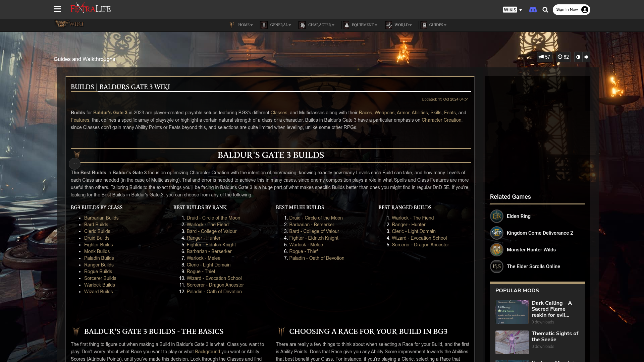Open ranked build Fighter - Eldritch Knight
The width and height of the screenshot is (644, 362).
click(211, 245)
